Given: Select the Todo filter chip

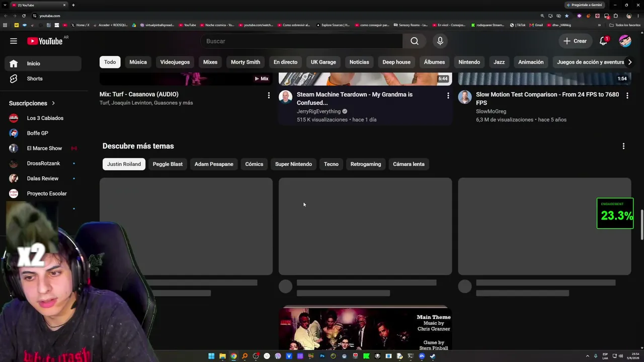Looking at the screenshot, I should [x=110, y=62].
